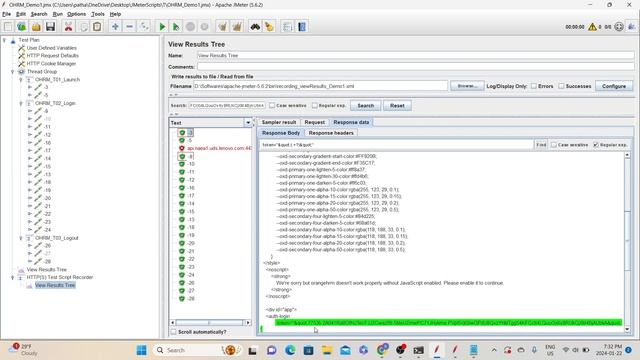Image resolution: width=640 pixels, height=360 pixels.
Task: Collapse the Test Plan node
Action: 4,40
